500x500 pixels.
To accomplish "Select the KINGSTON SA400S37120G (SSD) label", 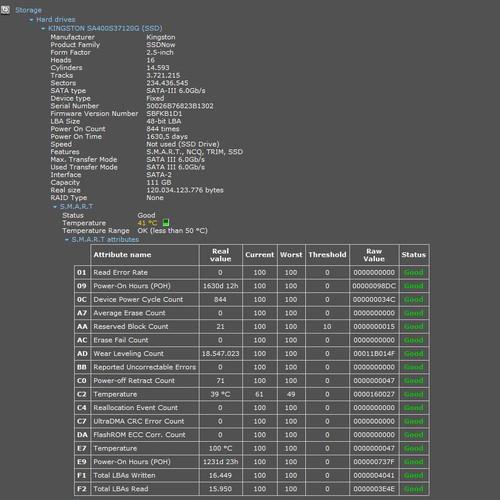I will [x=105, y=28].
